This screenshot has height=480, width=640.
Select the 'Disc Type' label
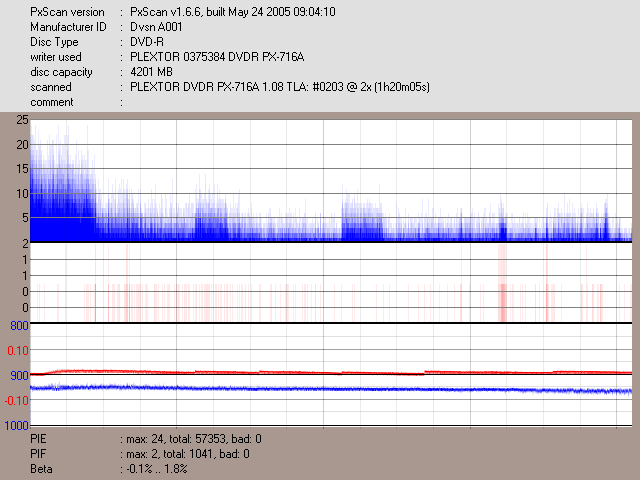[x=54, y=42]
